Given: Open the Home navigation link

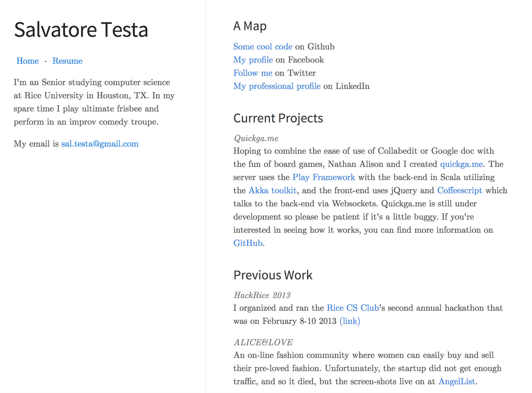Looking at the screenshot, I should (x=27, y=61).
